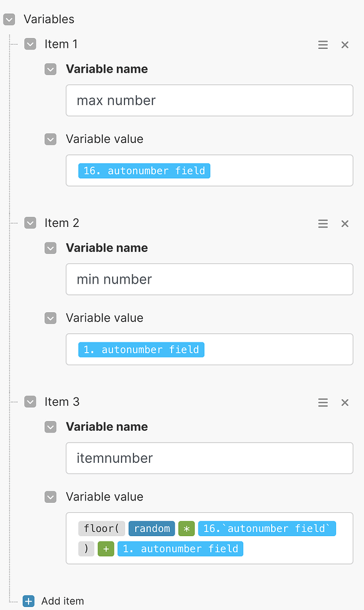Click the plus icon beside Add item
This screenshot has height=610, width=364.
(29, 601)
